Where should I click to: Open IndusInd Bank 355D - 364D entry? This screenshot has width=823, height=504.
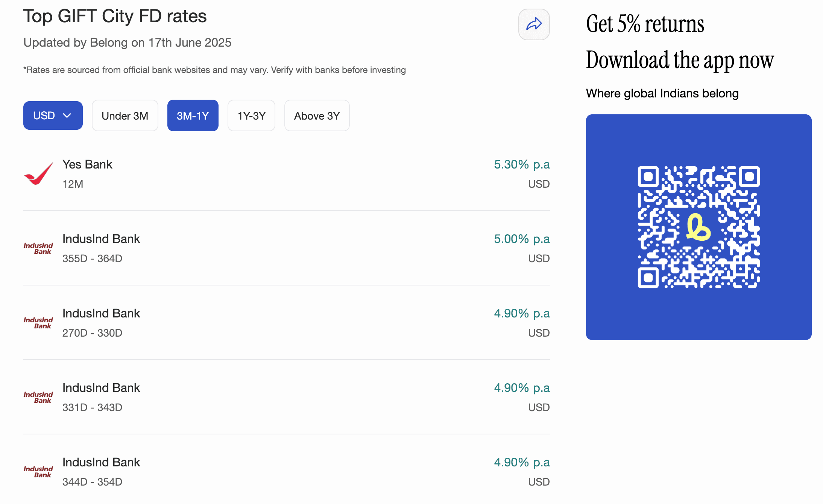(101, 239)
